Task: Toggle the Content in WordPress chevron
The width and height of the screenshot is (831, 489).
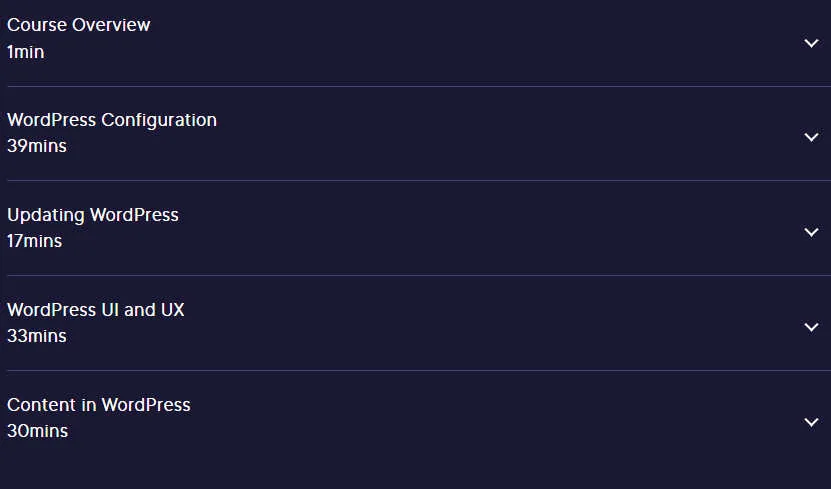Action: [x=811, y=422]
